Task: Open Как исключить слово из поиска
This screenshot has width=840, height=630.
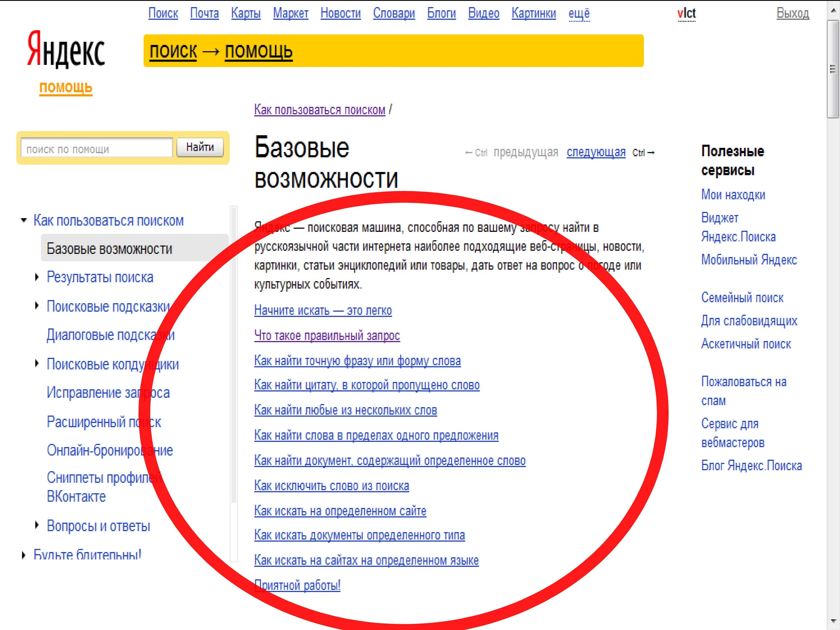Action: pyautogui.click(x=332, y=486)
